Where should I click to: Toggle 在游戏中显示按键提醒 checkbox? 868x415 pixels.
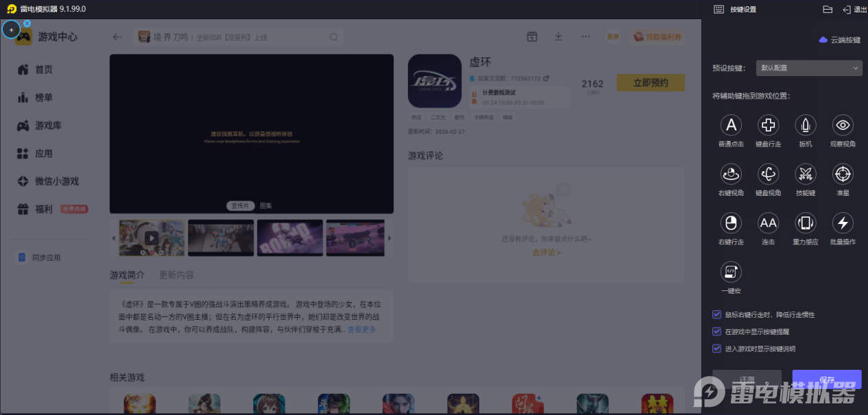pos(717,331)
